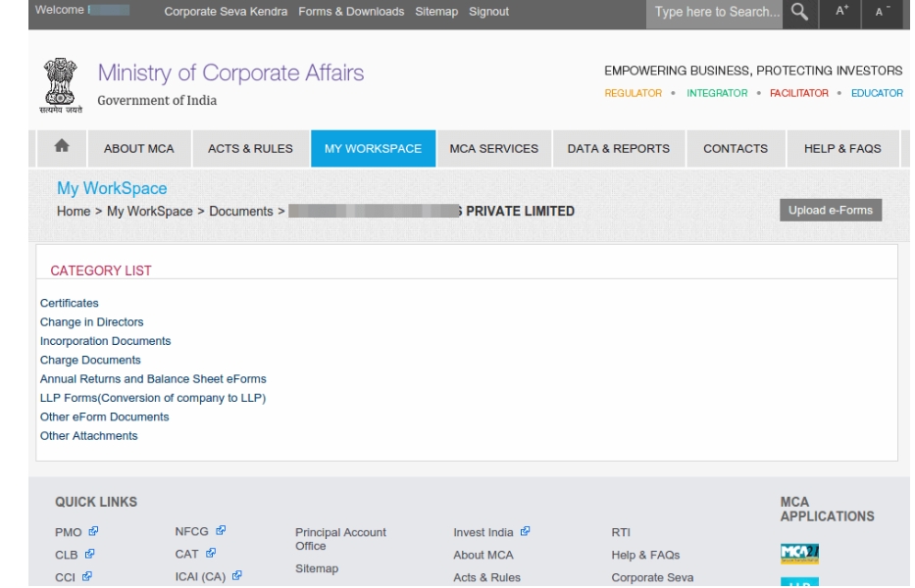Click the EDUCATOR tagline text

coord(877,93)
